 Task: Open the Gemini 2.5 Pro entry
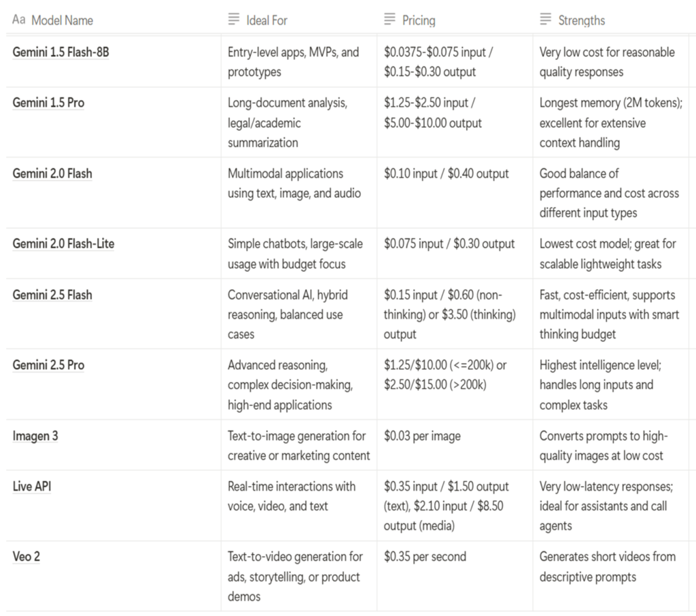tap(48, 365)
